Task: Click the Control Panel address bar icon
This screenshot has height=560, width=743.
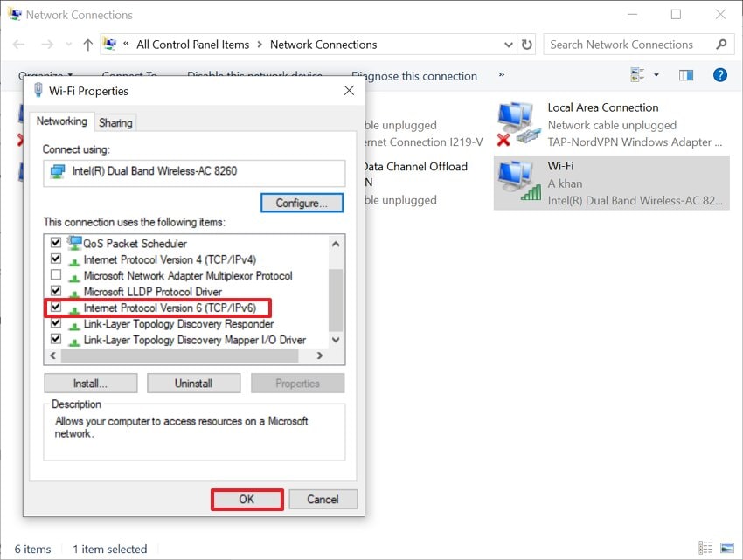Action: tap(109, 44)
